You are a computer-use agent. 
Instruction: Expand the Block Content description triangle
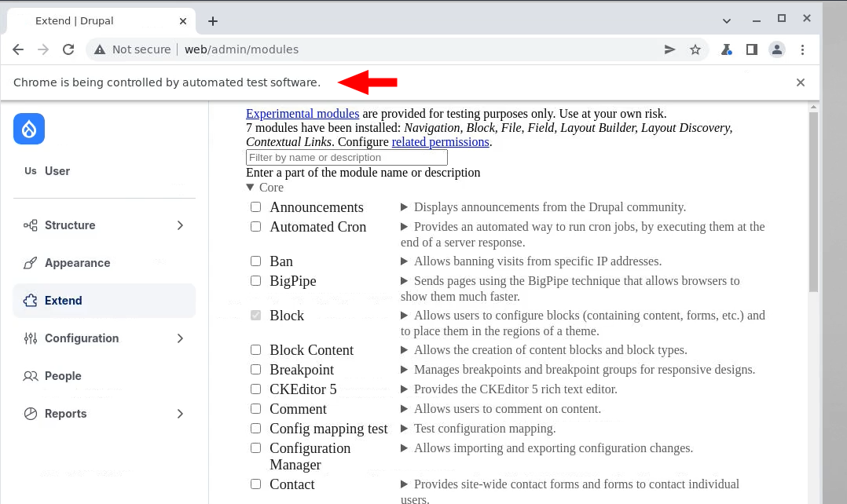[x=404, y=349]
